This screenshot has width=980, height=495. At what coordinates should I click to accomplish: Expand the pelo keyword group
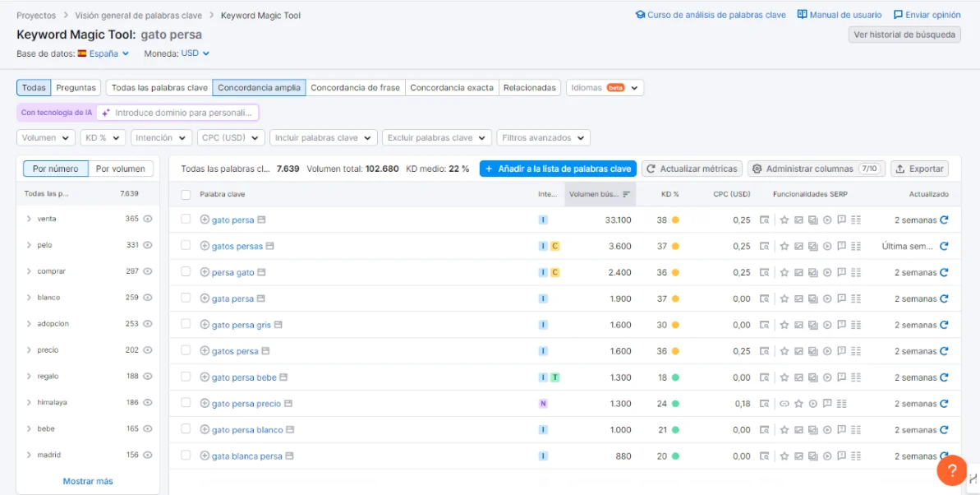tap(29, 245)
